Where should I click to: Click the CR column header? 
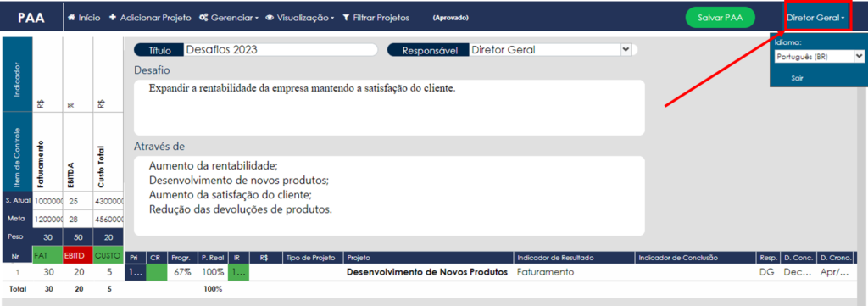[156, 258]
